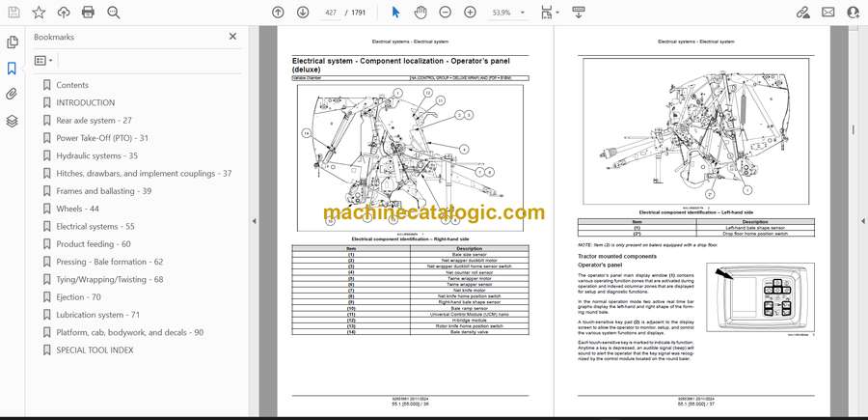Jump to Product feeding - 60
This screenshot has height=420, width=868.
[x=94, y=244]
